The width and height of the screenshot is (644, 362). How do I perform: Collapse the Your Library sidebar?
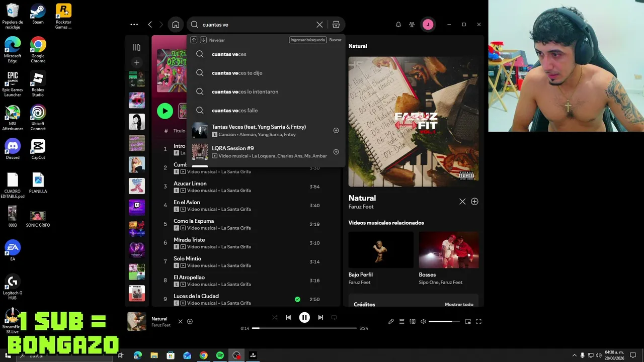pos(137,47)
